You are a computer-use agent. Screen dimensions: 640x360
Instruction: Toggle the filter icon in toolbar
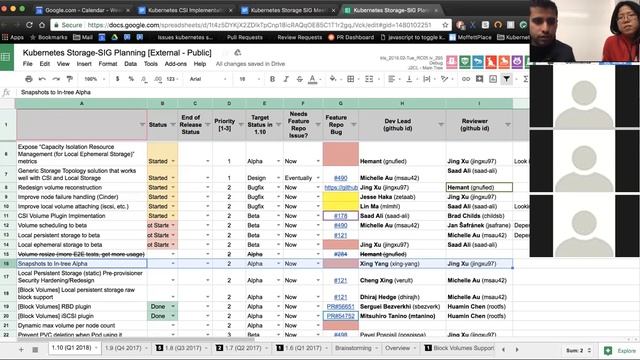pos(507,79)
